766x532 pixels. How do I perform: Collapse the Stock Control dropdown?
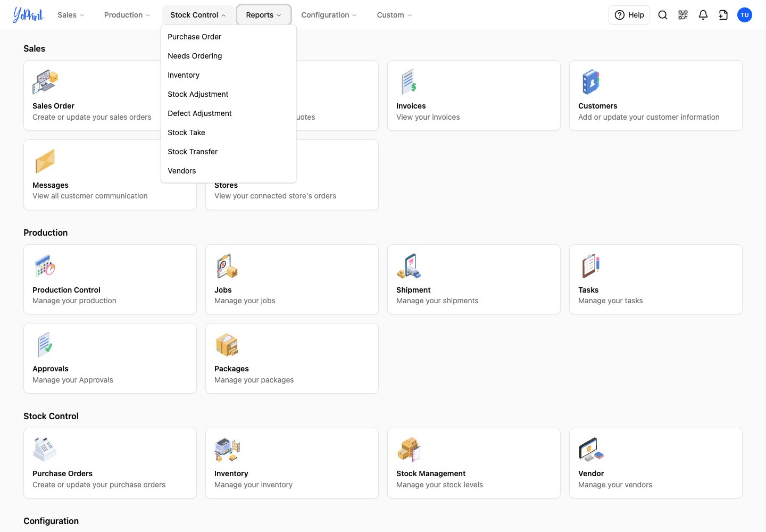point(198,15)
